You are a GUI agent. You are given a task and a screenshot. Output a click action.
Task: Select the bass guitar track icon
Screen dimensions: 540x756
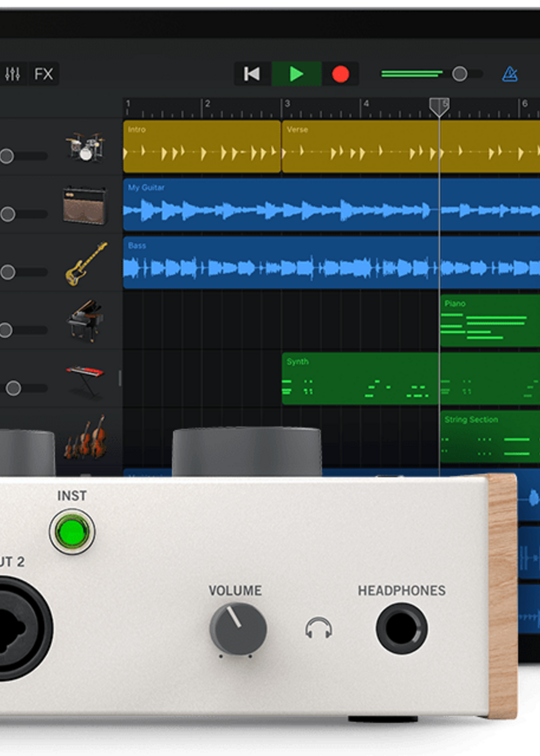pyautogui.click(x=86, y=264)
